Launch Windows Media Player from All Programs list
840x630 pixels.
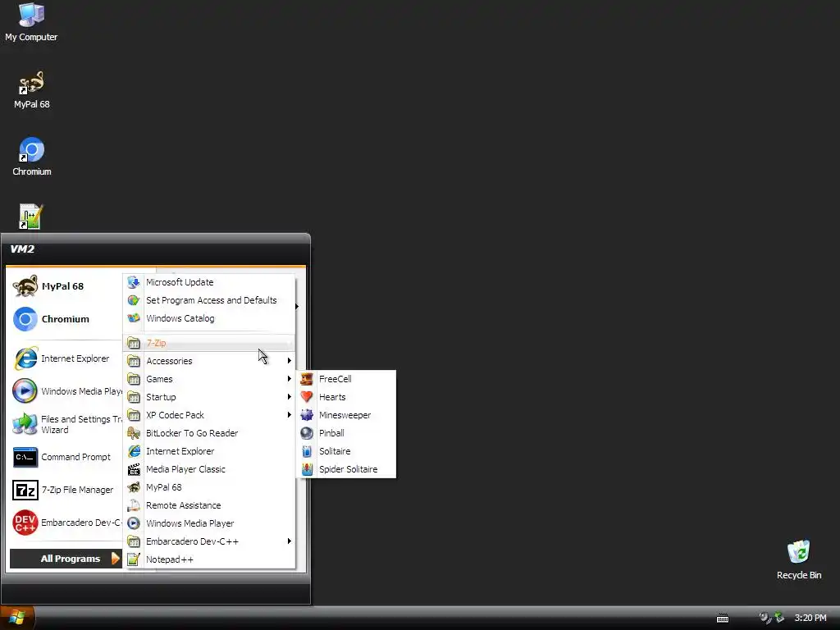(x=209, y=523)
